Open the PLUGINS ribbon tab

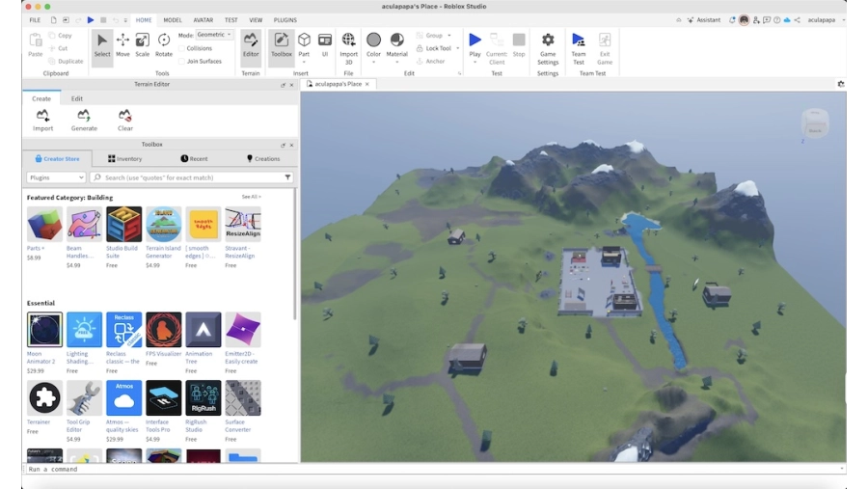click(285, 20)
